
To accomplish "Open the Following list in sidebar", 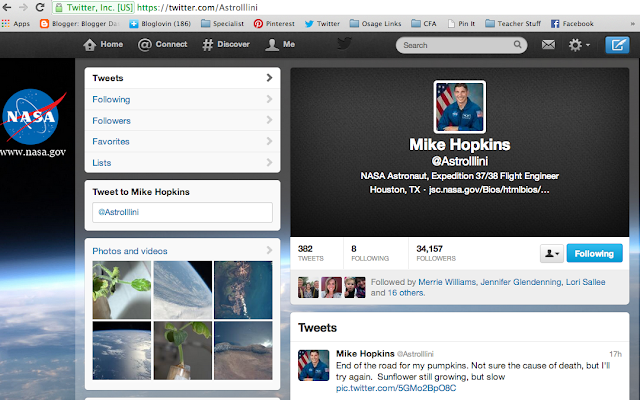I will (x=182, y=99).
